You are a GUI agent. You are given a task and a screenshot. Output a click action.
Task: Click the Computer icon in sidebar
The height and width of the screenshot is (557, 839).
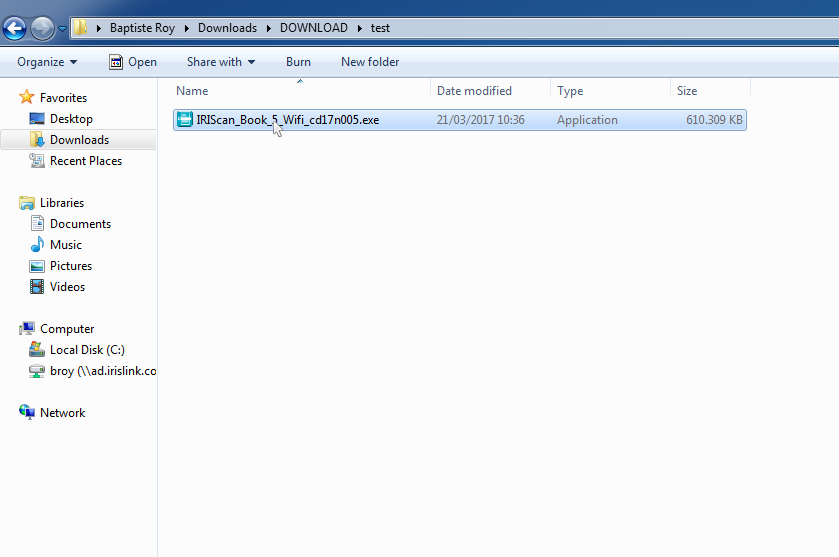click(27, 328)
